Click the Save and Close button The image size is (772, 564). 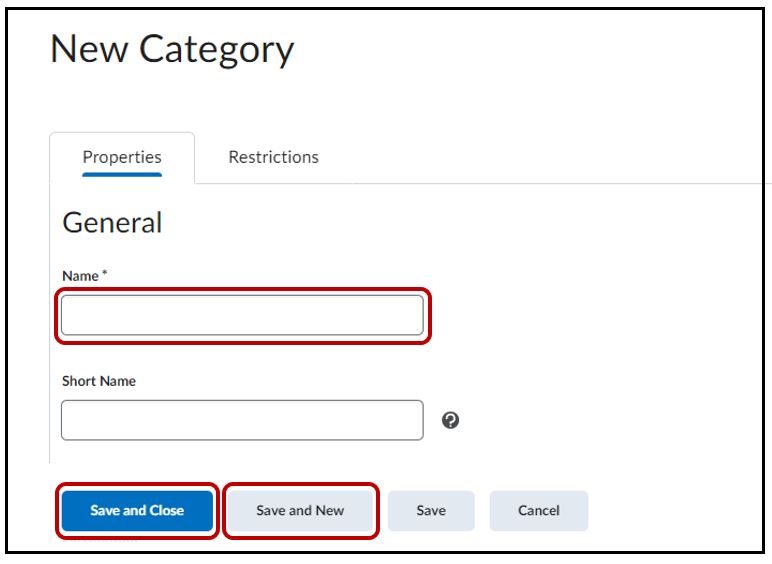[137, 510]
